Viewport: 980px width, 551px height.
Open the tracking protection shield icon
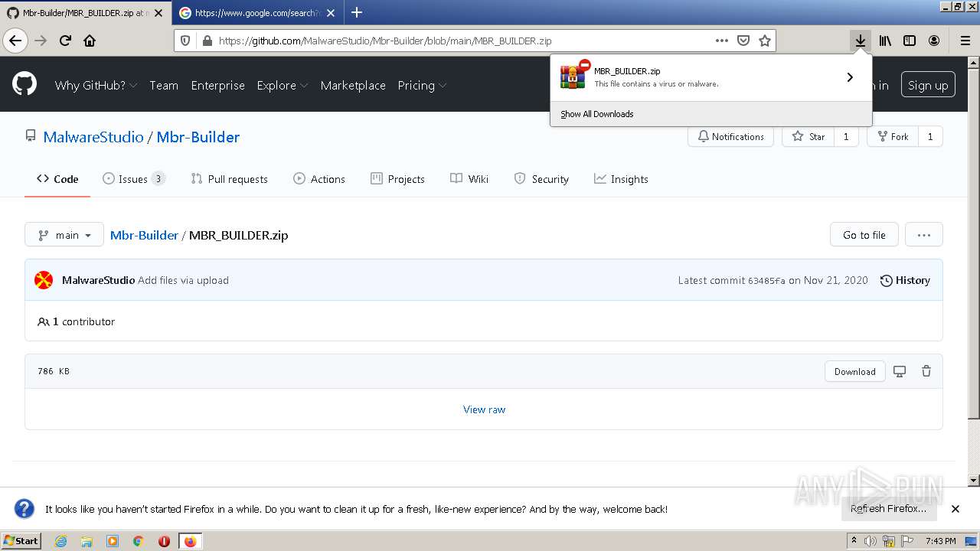[185, 41]
